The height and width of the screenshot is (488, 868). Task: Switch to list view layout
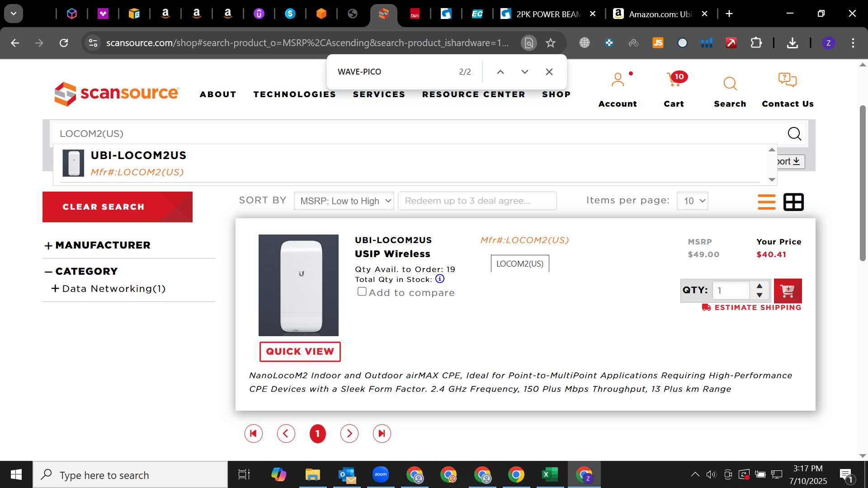766,202
